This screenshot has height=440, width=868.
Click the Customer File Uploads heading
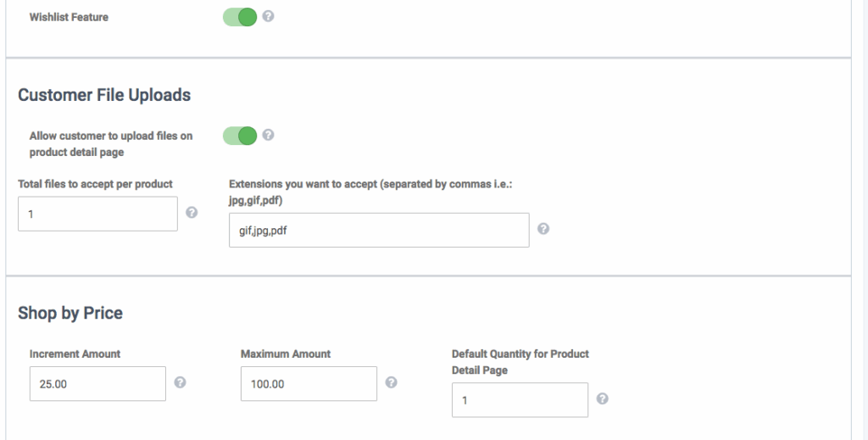104,95
